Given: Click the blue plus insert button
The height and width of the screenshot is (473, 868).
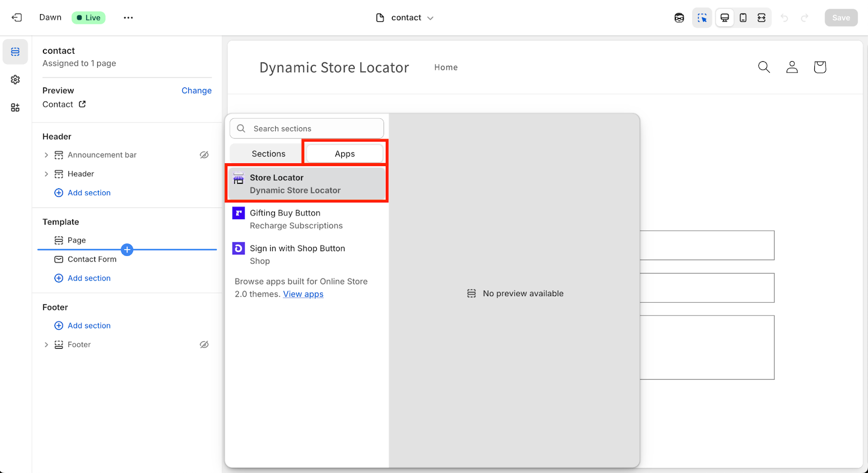Looking at the screenshot, I should (x=127, y=250).
